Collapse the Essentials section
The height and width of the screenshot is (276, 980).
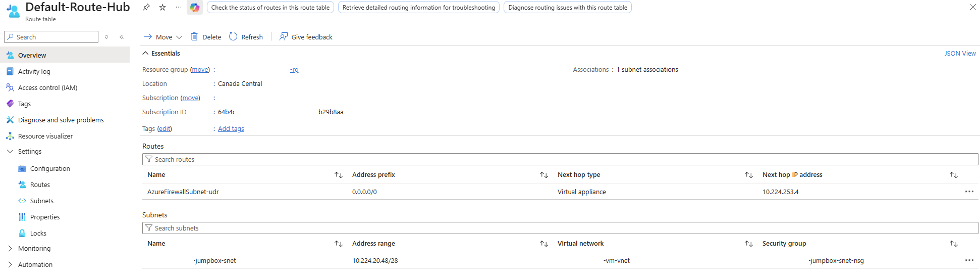pyautogui.click(x=146, y=53)
